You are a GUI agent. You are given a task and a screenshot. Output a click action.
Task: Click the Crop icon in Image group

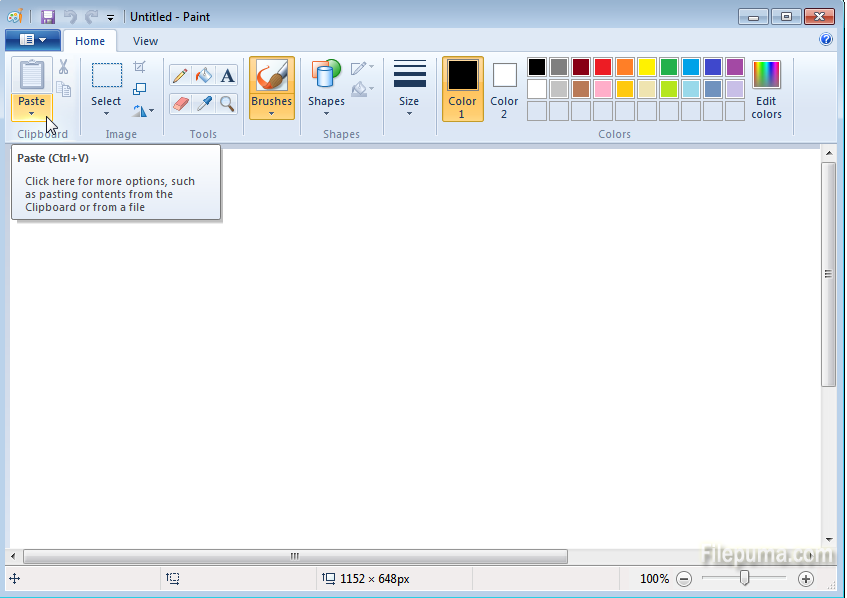pyautogui.click(x=140, y=67)
